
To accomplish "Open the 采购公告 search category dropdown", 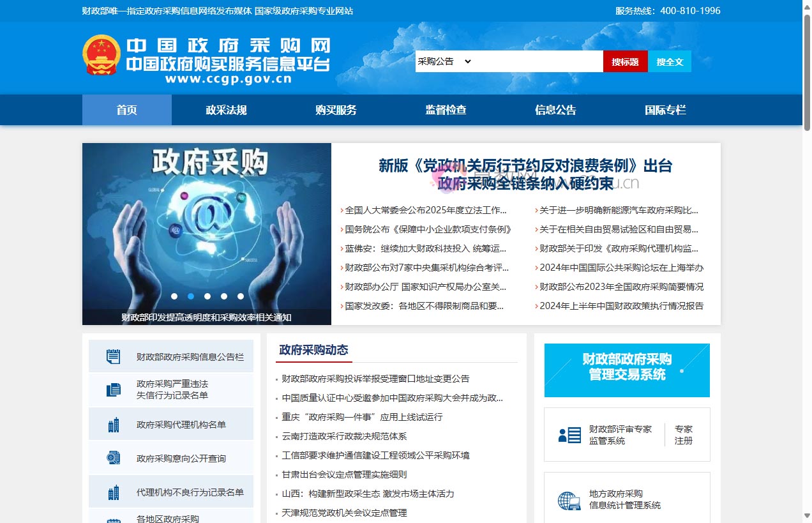I will click(x=445, y=61).
